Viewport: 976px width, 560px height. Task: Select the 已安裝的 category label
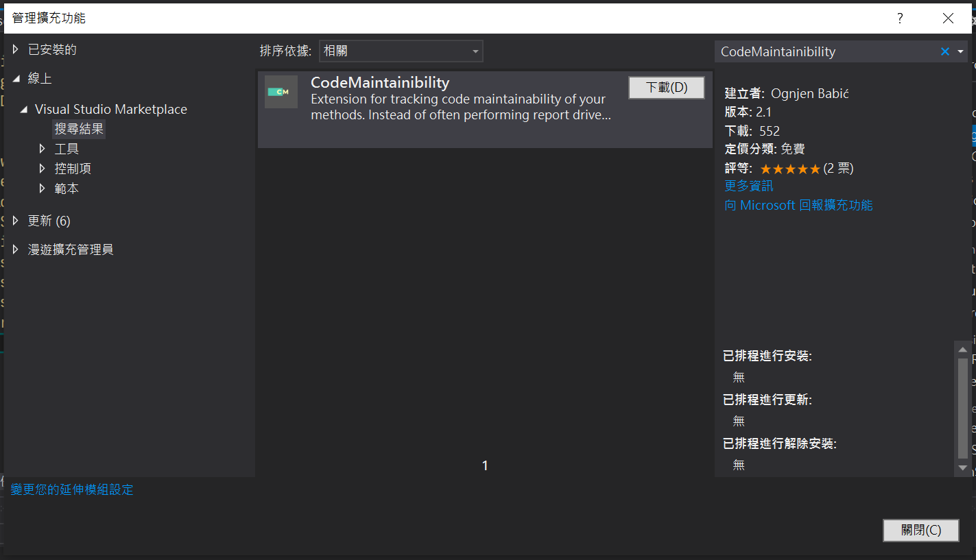(52, 49)
